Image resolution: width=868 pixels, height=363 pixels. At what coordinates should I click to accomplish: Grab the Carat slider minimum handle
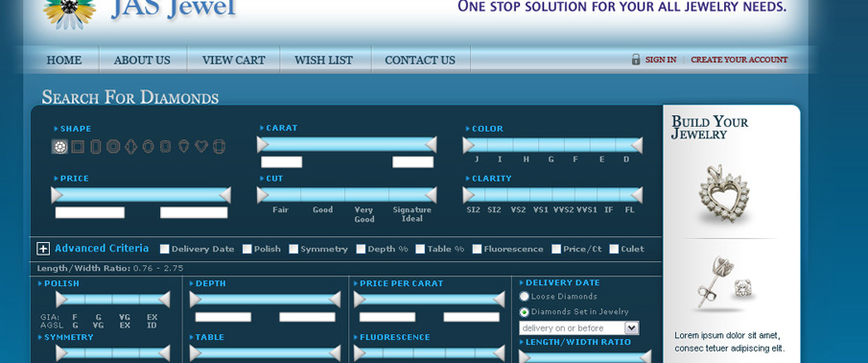[263, 145]
